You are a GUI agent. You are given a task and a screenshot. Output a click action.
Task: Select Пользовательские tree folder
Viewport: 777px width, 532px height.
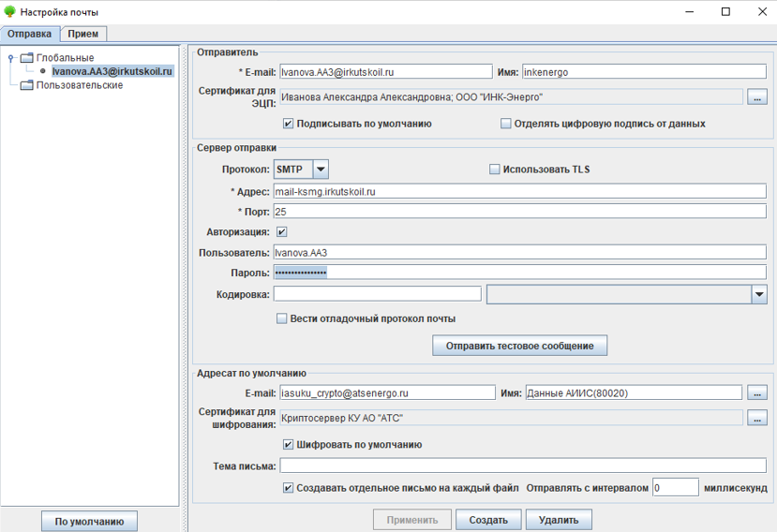tap(80, 85)
